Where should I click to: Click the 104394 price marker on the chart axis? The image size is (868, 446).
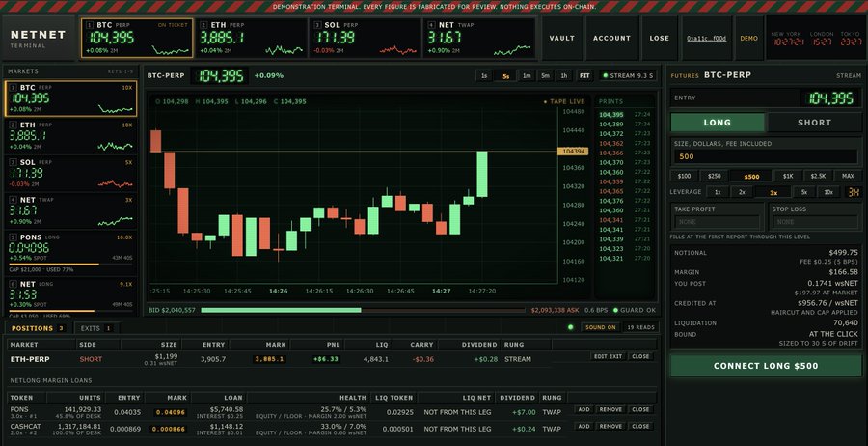click(573, 152)
